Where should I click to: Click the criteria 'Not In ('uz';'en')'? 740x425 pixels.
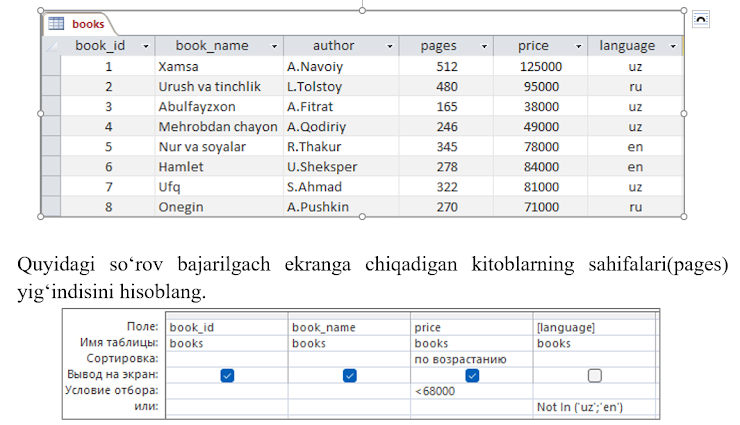[x=594, y=407]
